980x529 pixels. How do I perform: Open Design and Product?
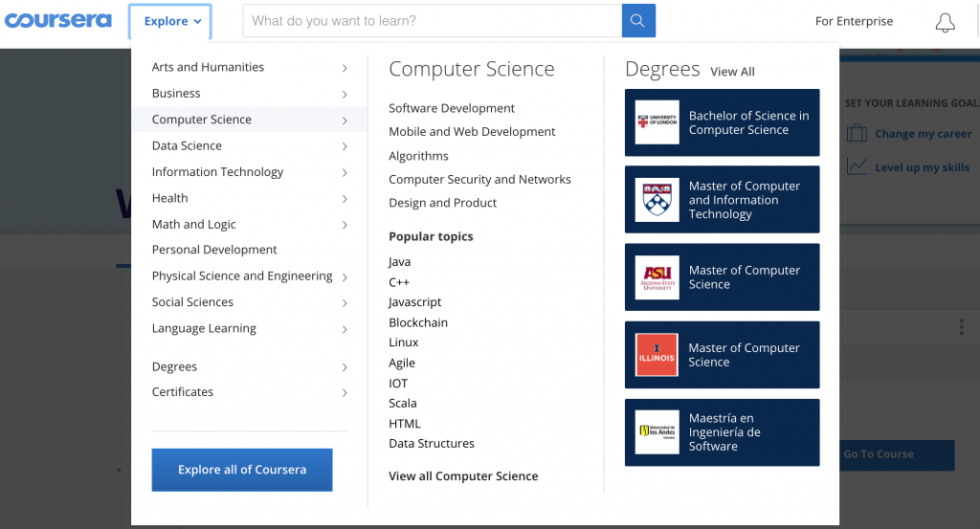tap(442, 203)
